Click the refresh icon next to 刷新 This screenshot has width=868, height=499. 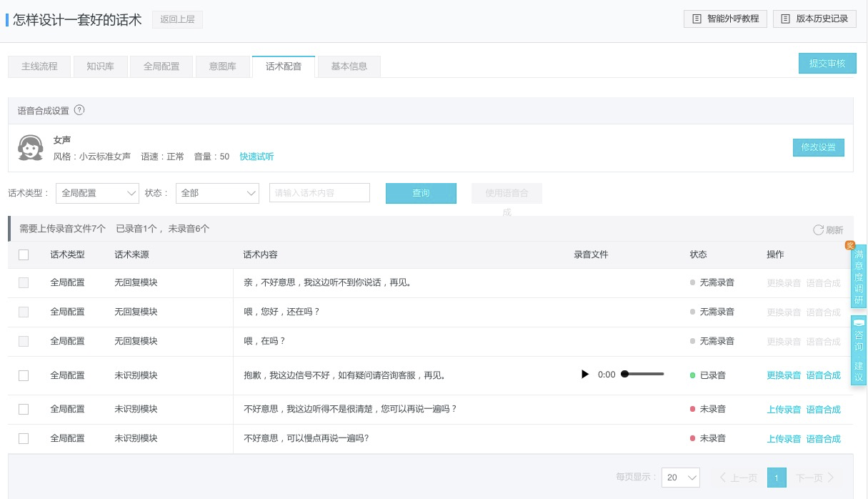pyautogui.click(x=818, y=230)
